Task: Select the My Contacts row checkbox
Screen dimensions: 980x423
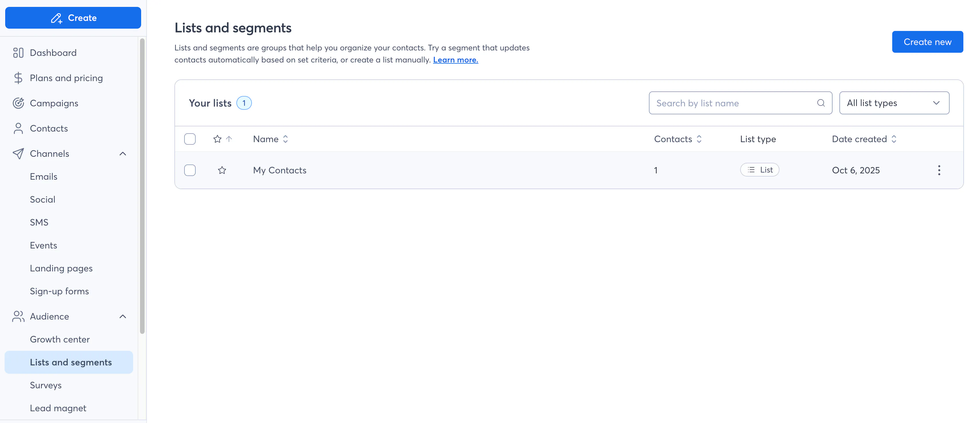Action: (190, 170)
